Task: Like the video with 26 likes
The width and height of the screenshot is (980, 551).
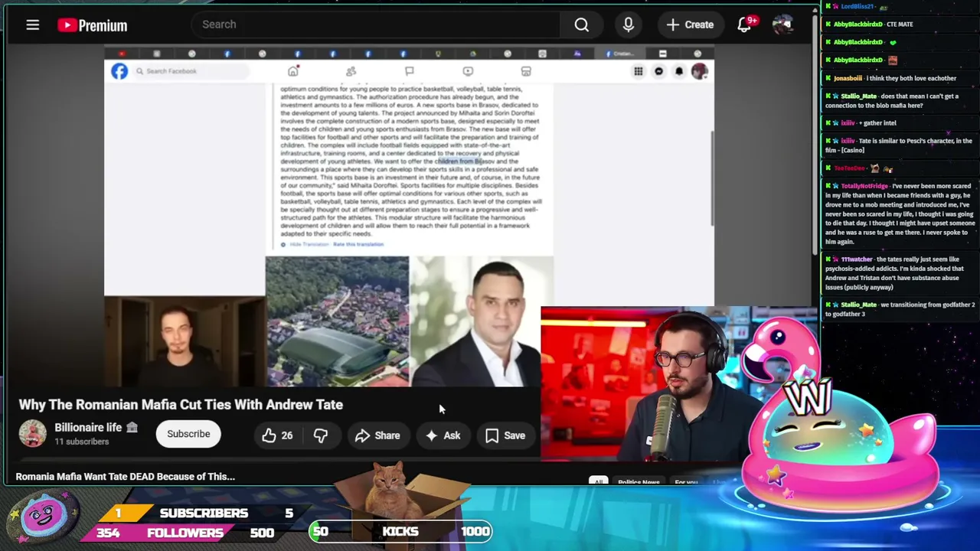Action: pos(277,435)
